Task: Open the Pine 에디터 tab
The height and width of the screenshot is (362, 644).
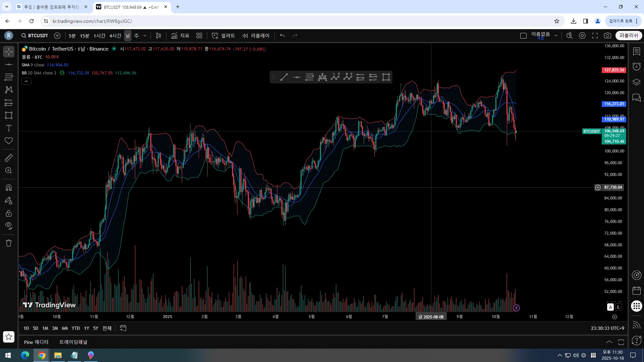Action: pos(36,342)
